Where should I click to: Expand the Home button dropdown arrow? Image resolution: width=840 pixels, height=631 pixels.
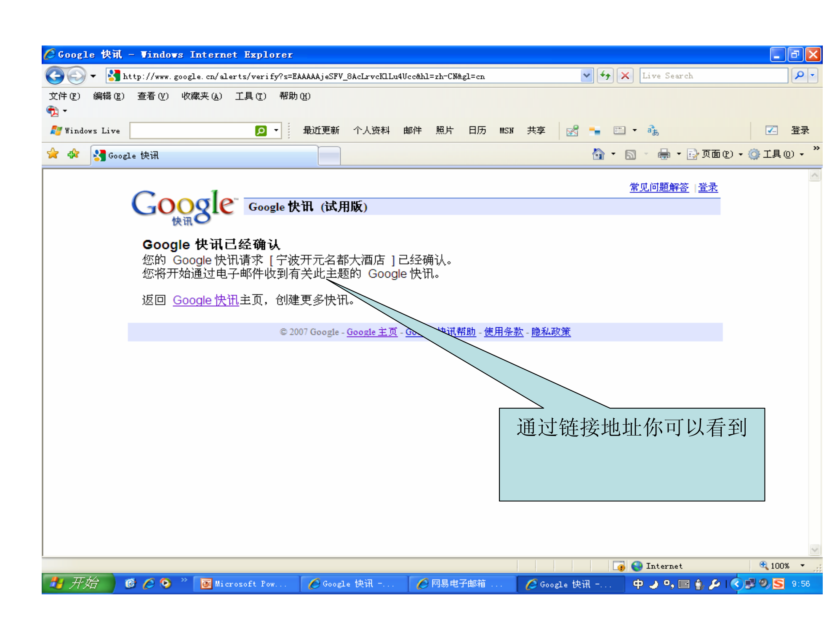point(613,154)
